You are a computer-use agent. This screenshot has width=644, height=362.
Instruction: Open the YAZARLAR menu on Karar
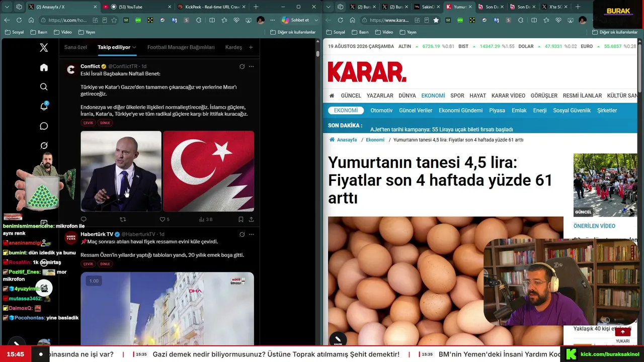pyautogui.click(x=380, y=96)
